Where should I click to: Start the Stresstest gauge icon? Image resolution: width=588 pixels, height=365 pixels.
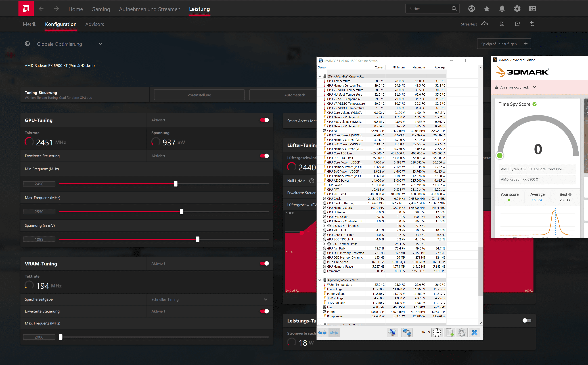point(484,24)
